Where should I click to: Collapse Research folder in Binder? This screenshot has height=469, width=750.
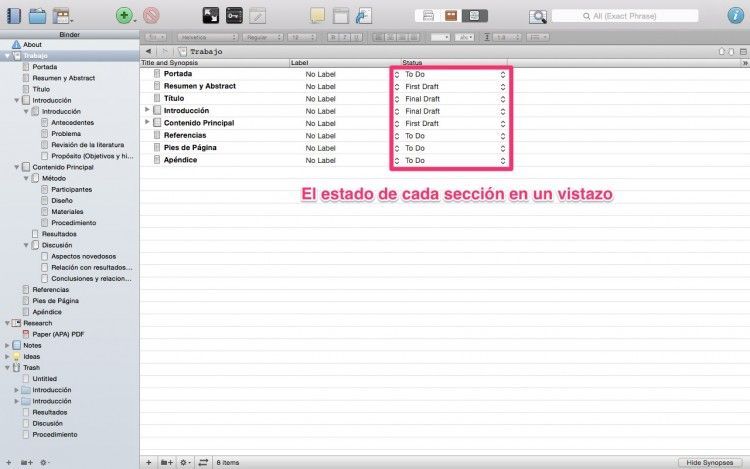coord(7,323)
